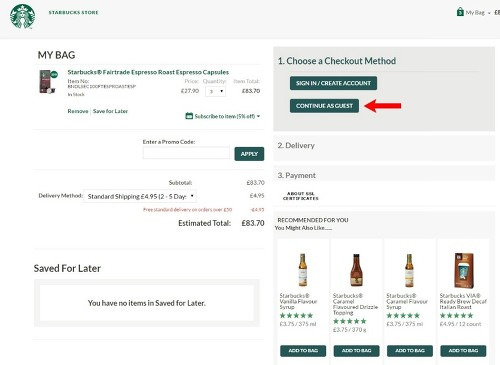Add Caramel Flavoured Drizzle Topping to bag

point(356,351)
